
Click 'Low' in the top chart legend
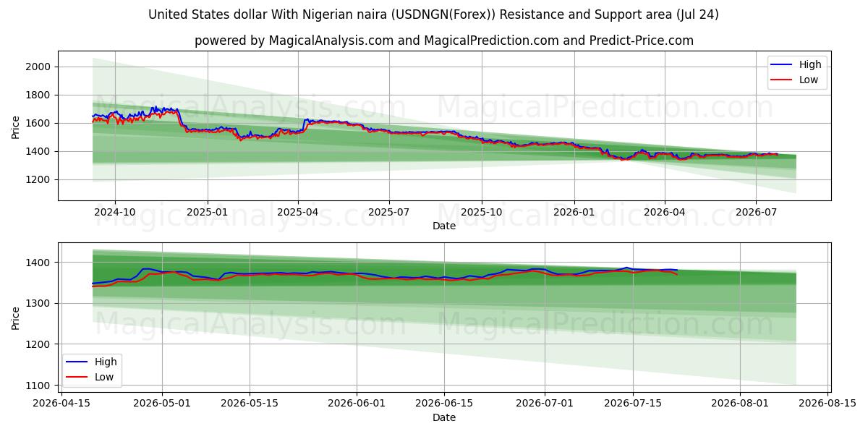point(808,80)
